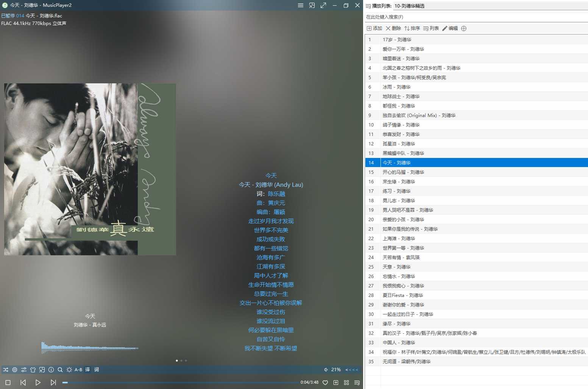Click mini mode icon in title bar

(x=312, y=5)
